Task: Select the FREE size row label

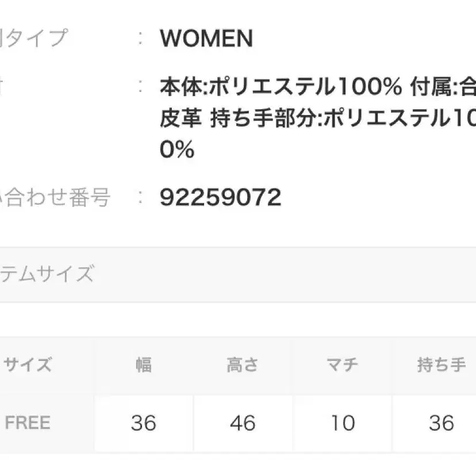Action: tap(28, 423)
